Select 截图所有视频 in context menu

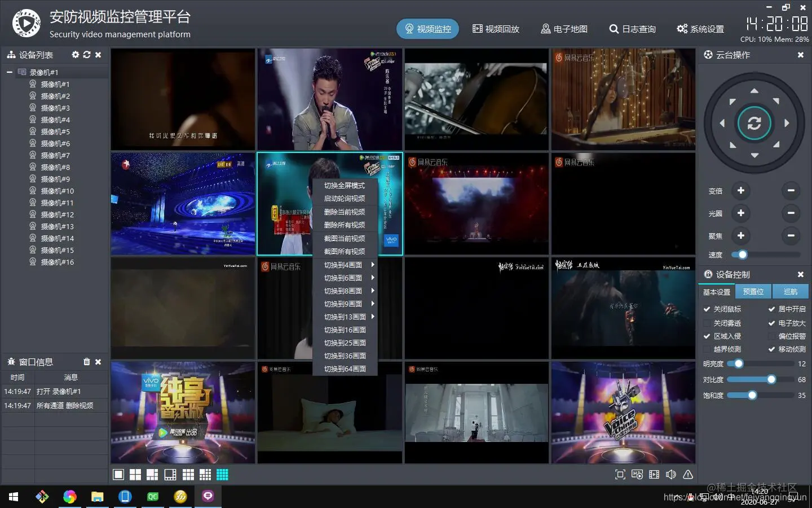click(x=345, y=252)
